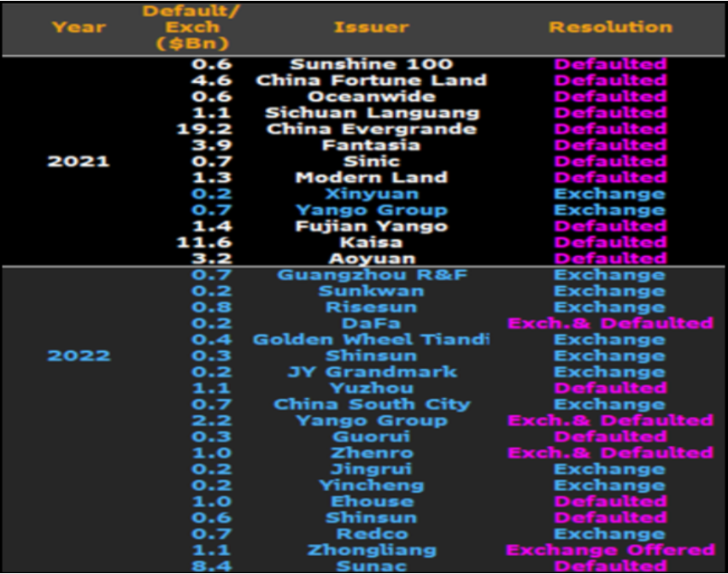
Task: Select issuer 'Sunshine 100'
Action: coord(371,64)
